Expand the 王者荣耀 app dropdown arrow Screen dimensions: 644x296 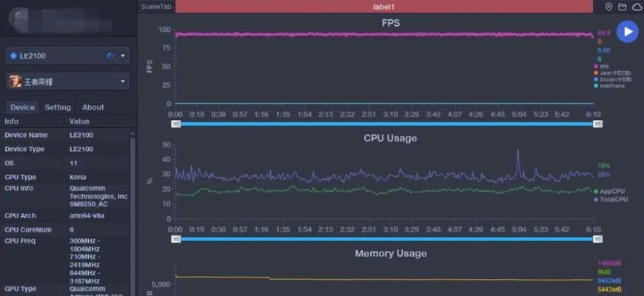[122, 81]
